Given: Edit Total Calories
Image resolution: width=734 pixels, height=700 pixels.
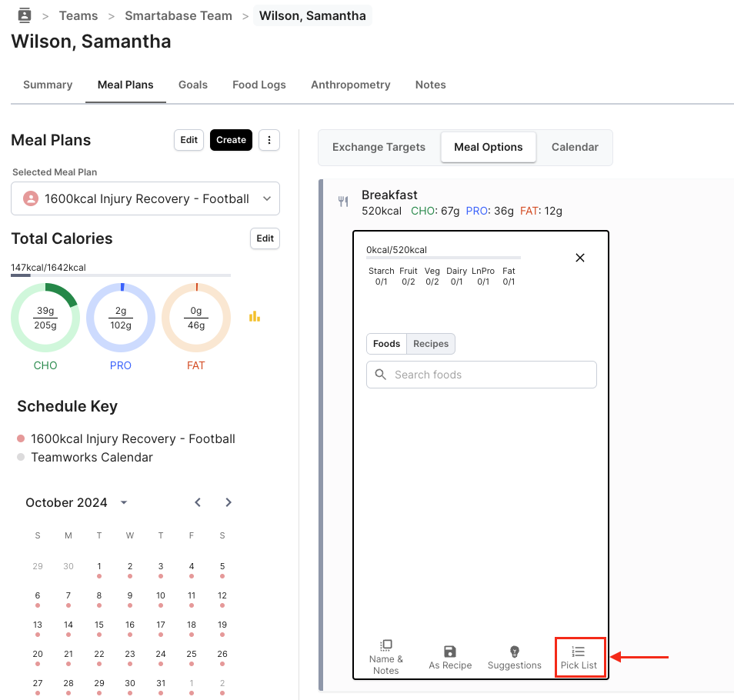Looking at the screenshot, I should tap(265, 238).
